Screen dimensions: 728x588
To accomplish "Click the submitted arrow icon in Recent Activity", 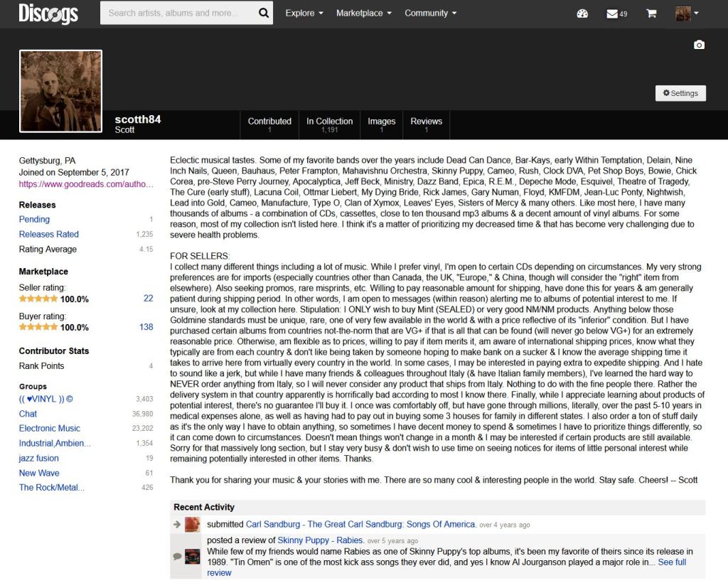I will [177, 524].
